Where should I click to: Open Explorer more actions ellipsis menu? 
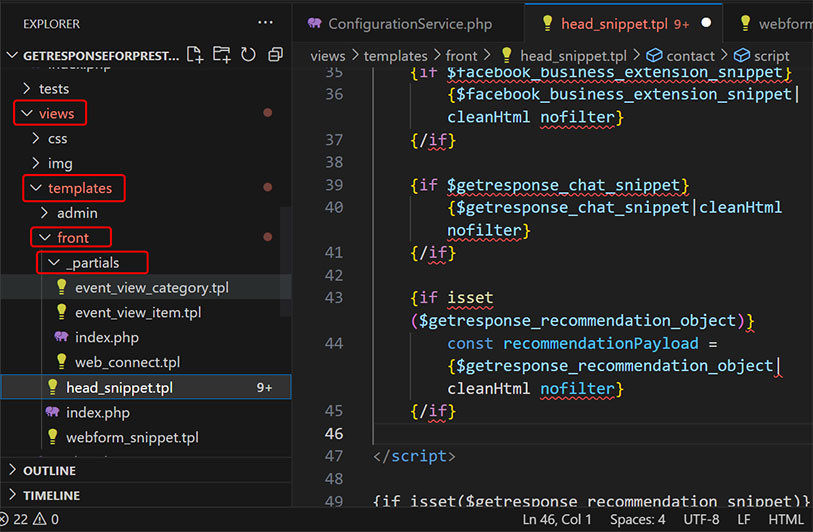coord(265,22)
